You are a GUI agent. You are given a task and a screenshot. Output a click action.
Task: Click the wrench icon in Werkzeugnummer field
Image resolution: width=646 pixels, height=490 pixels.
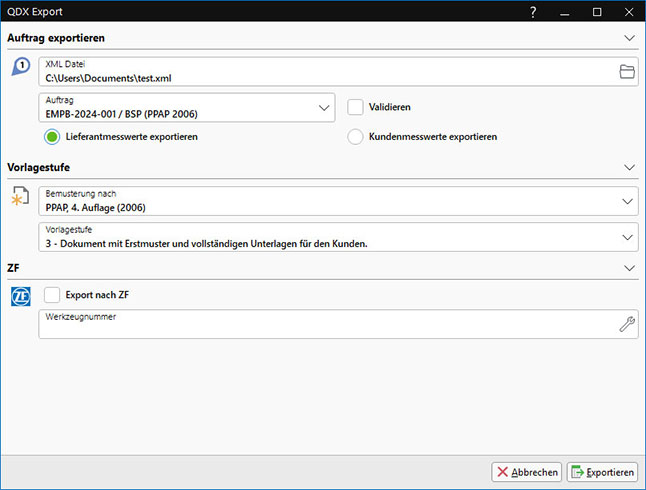pos(627,323)
